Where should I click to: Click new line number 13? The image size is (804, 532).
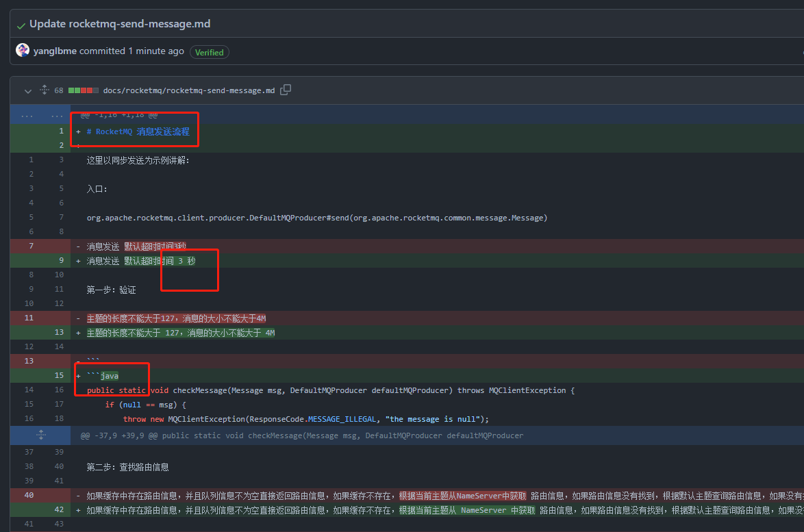59,332
